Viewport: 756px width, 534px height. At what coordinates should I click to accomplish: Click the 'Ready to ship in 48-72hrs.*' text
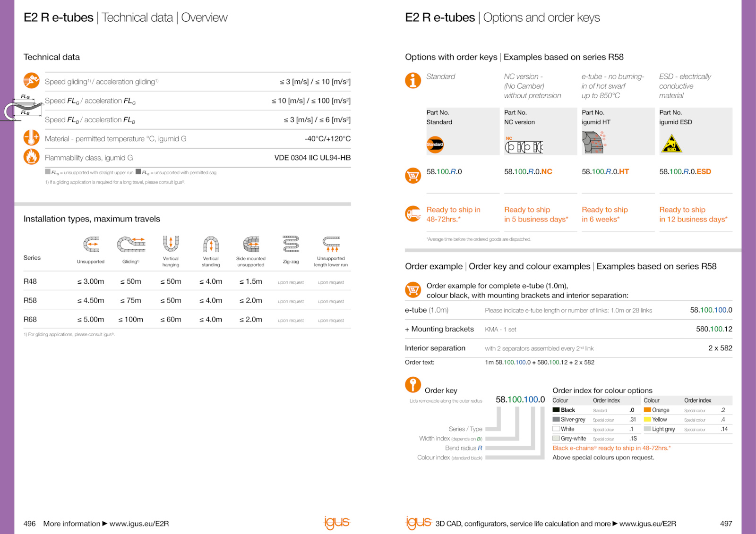coord(453,214)
